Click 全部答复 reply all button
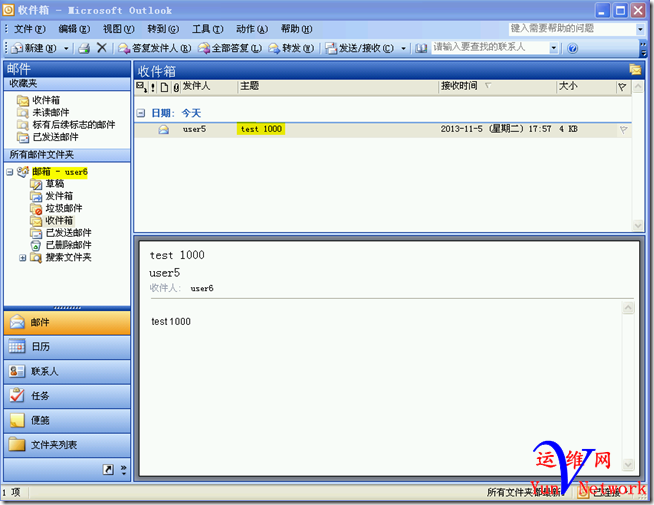654x505 pixels. point(230,48)
